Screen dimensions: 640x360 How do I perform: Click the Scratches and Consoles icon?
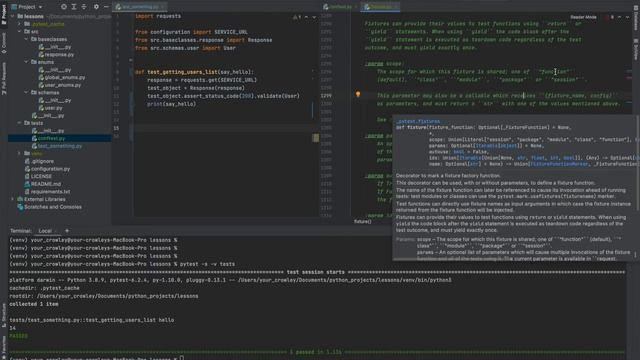[x=20, y=207]
